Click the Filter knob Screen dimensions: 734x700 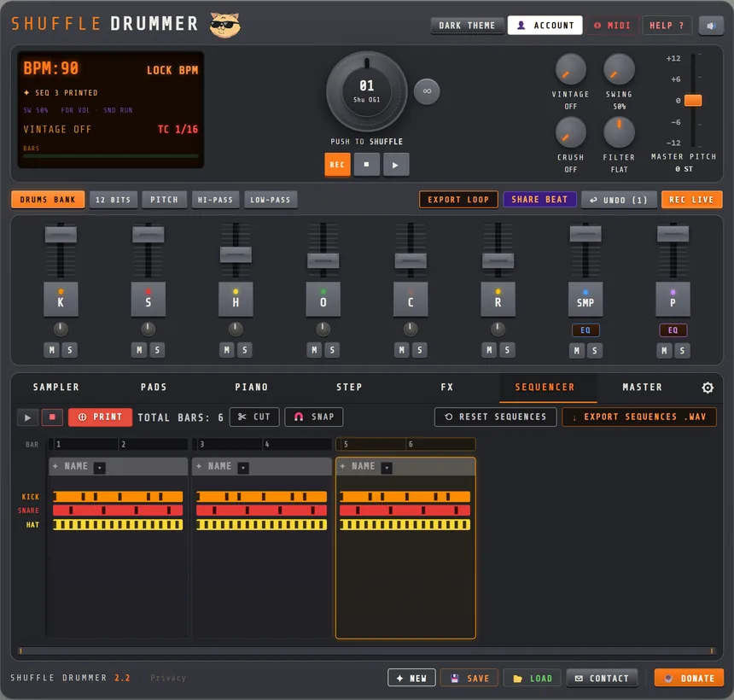619,132
